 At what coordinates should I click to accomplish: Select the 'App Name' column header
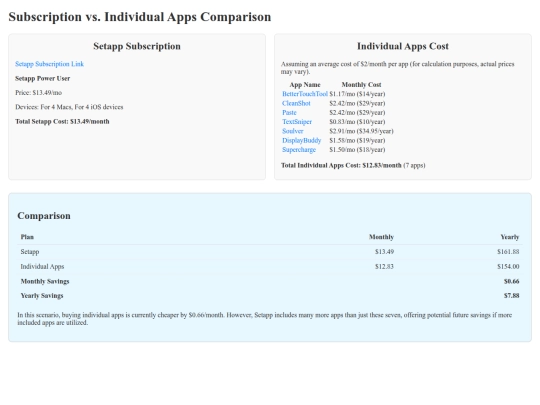tap(305, 85)
